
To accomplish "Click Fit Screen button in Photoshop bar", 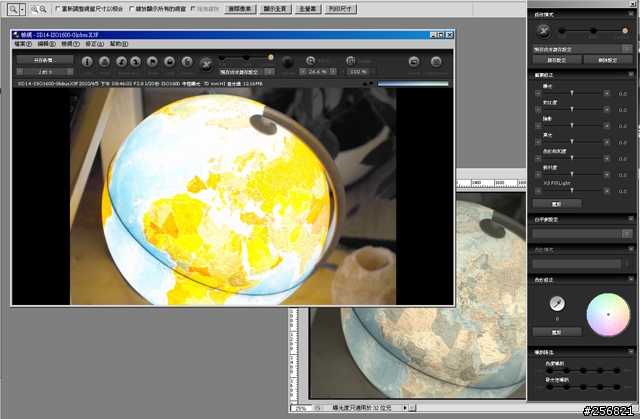I will (x=275, y=9).
